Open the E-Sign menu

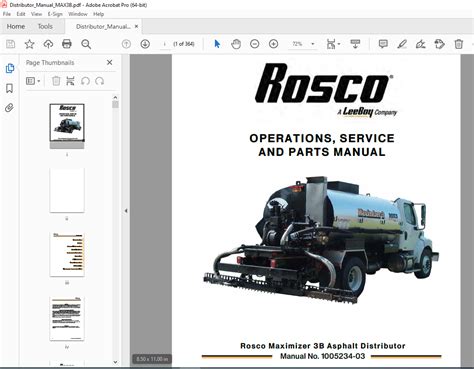click(x=55, y=14)
